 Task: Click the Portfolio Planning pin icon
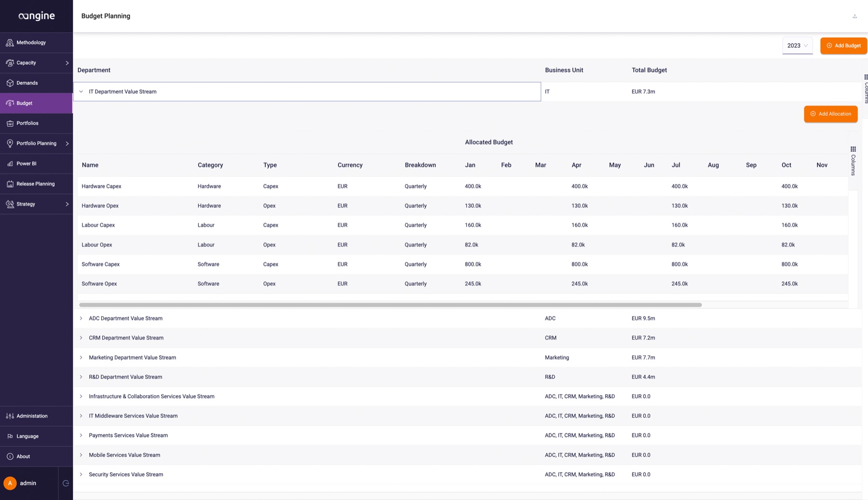(x=10, y=144)
